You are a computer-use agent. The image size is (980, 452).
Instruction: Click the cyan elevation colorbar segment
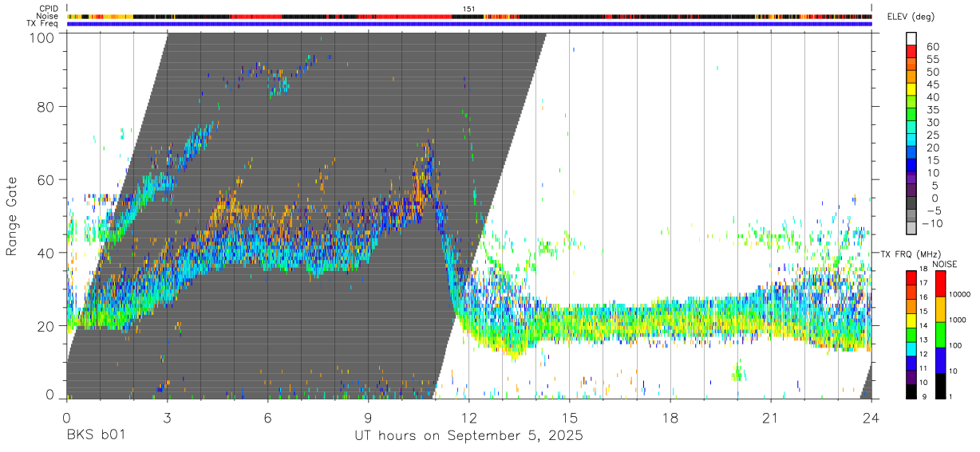pos(911,140)
